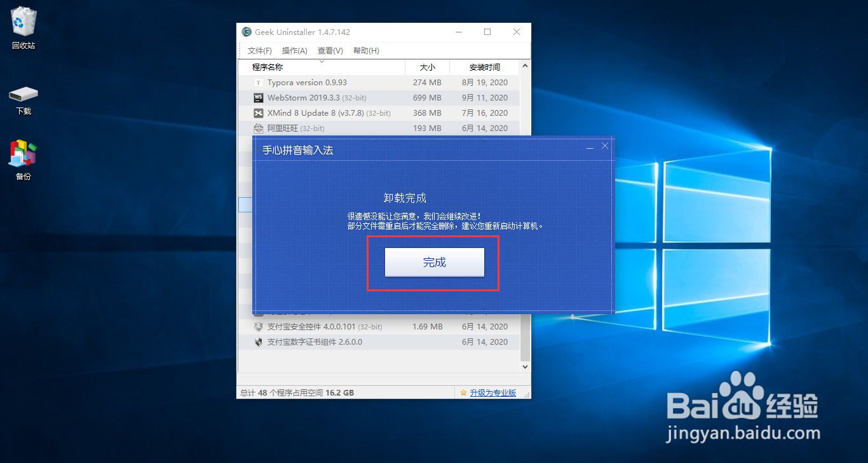Sort programs by the 安装时间 column header
The image size is (868, 463).
pyautogui.click(x=485, y=67)
